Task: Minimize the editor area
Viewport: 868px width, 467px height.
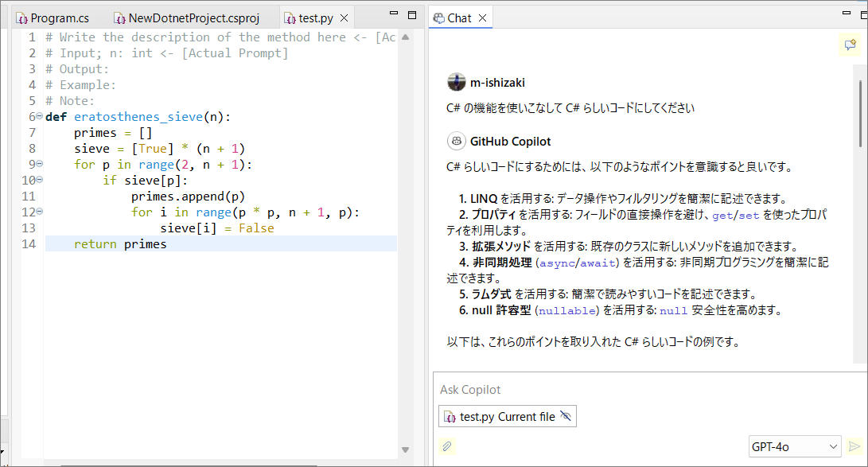Action: click(394, 13)
